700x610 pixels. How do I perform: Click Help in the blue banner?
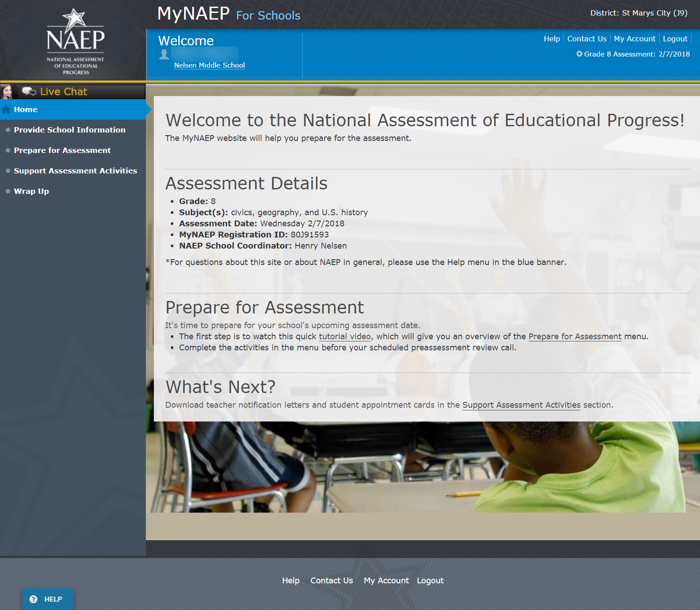click(552, 39)
